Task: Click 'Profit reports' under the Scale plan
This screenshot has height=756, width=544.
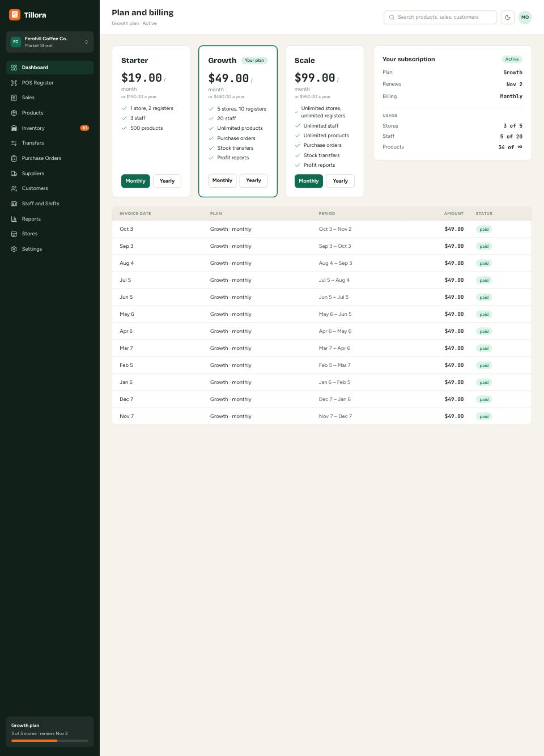Action: pos(319,165)
